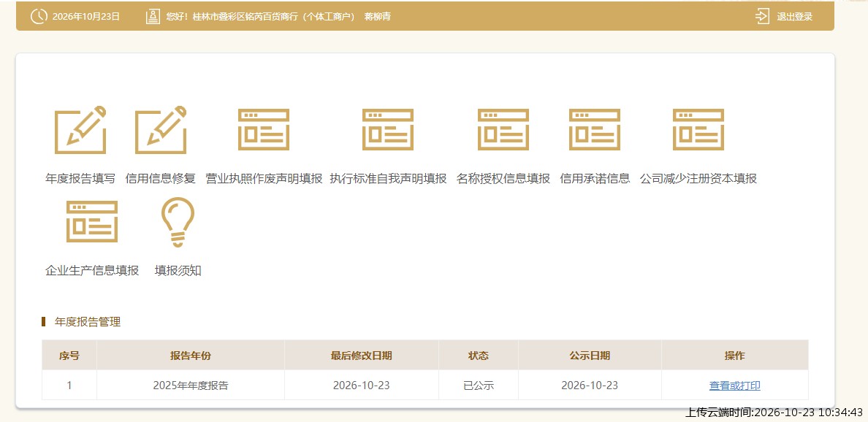Click the 执行标准自我声明填报 form icon

[387, 129]
